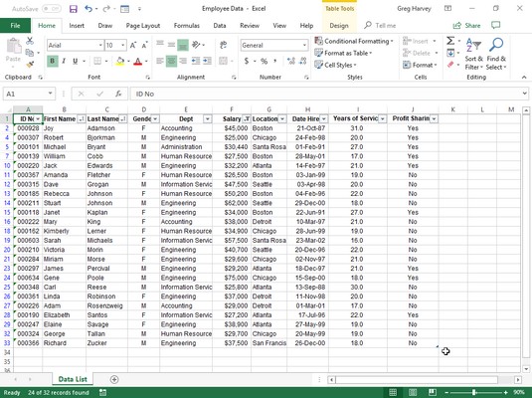Click the Clear eraser icon
532x398 pixels.
coord(450,65)
